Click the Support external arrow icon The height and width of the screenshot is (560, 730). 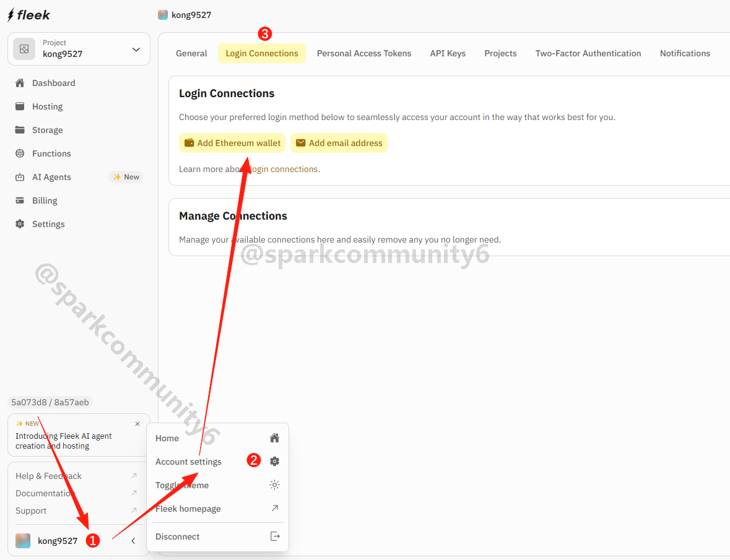pyautogui.click(x=134, y=510)
